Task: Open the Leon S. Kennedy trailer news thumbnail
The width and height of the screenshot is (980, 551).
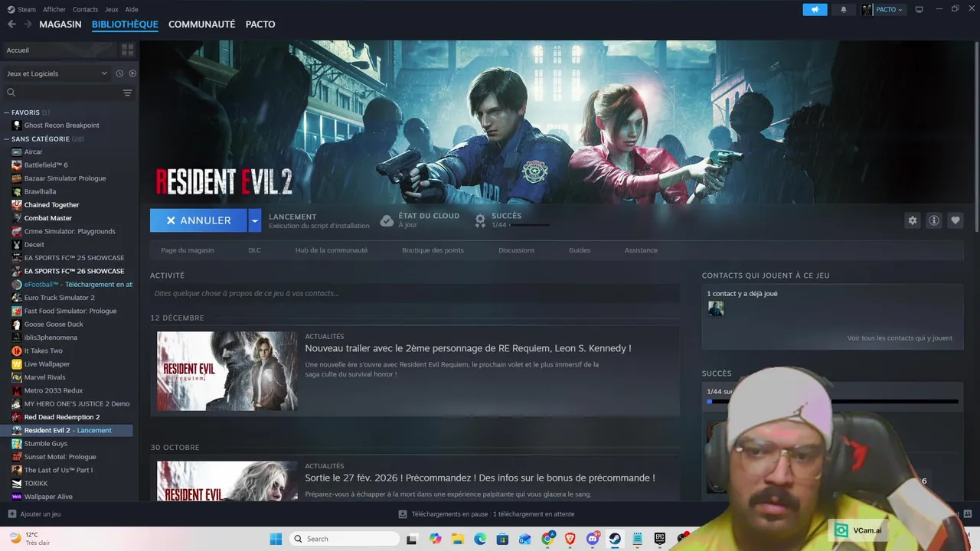Action: coord(227,371)
